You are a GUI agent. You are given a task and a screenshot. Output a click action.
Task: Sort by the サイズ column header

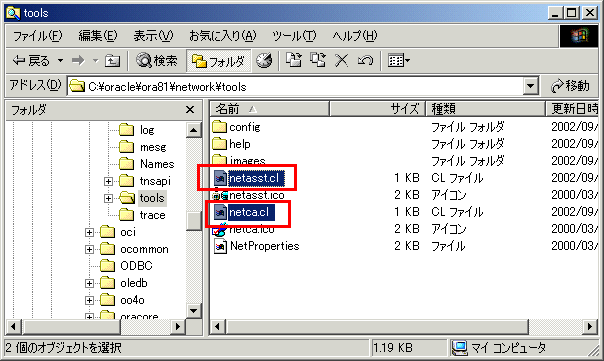[x=377, y=109]
